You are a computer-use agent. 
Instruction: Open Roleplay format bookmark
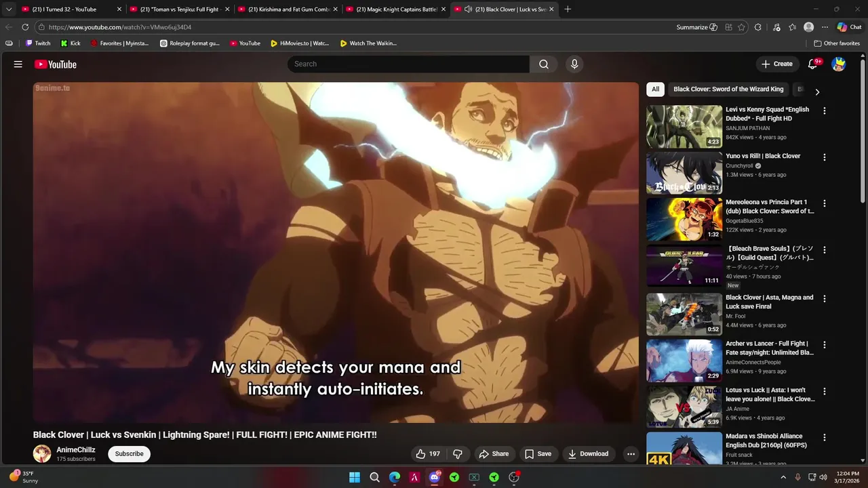190,43
